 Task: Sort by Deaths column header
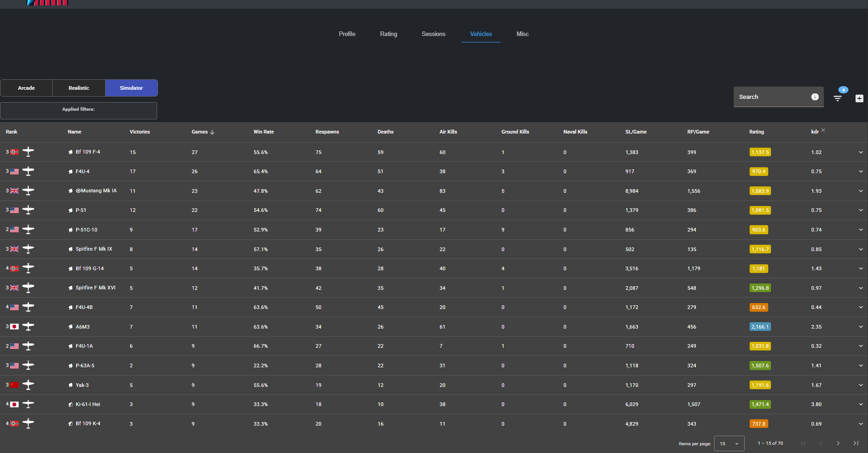click(x=385, y=132)
